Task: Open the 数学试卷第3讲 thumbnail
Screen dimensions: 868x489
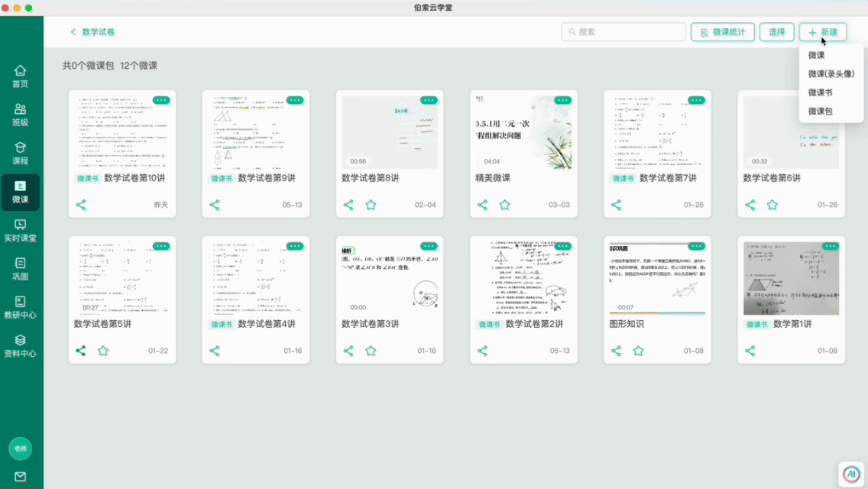Action: click(390, 278)
